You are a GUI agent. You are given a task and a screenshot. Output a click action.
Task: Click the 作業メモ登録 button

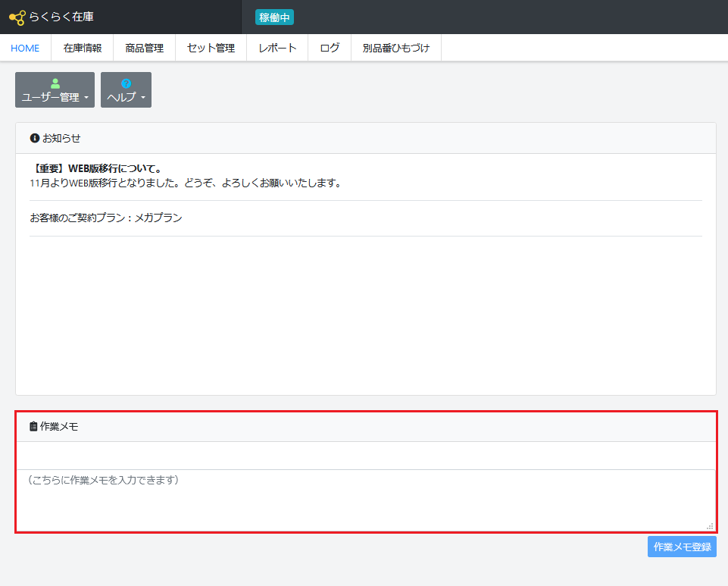pyautogui.click(x=682, y=547)
